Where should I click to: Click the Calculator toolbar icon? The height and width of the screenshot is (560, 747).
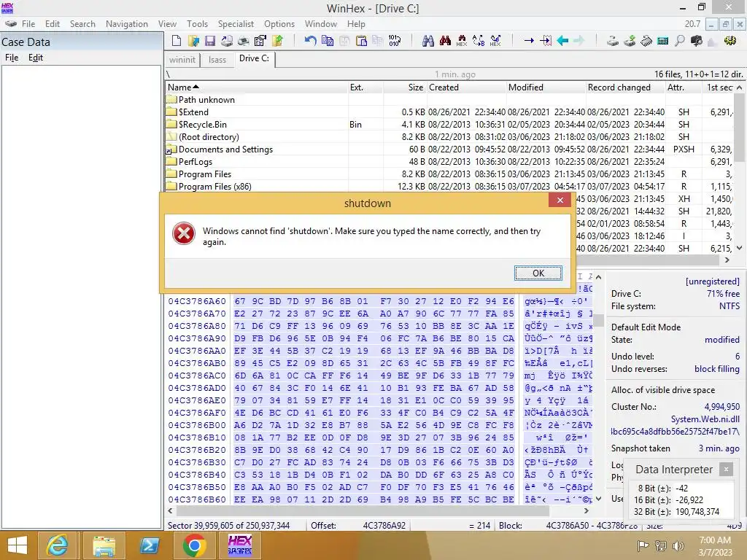(662, 41)
